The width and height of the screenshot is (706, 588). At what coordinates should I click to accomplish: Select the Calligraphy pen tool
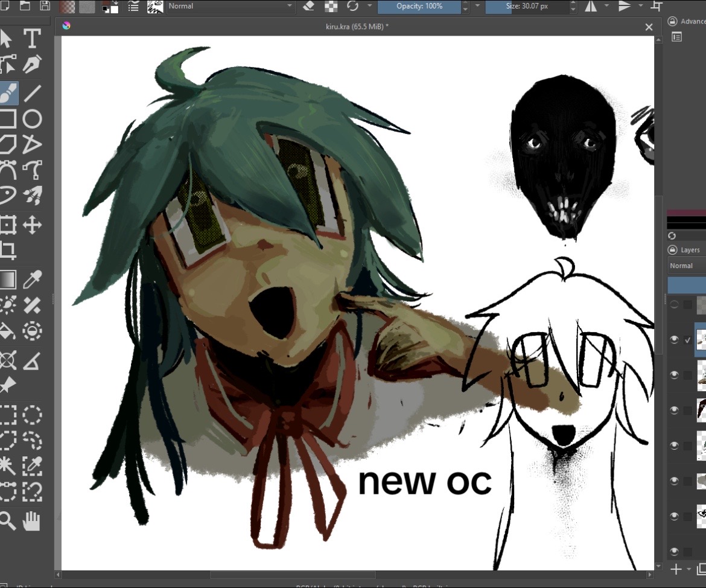click(32, 65)
